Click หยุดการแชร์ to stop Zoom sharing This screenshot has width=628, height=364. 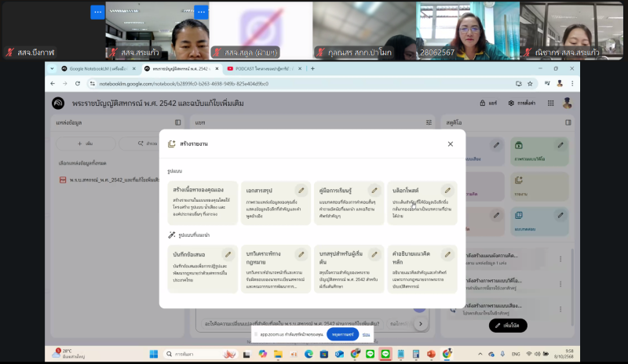point(342,334)
